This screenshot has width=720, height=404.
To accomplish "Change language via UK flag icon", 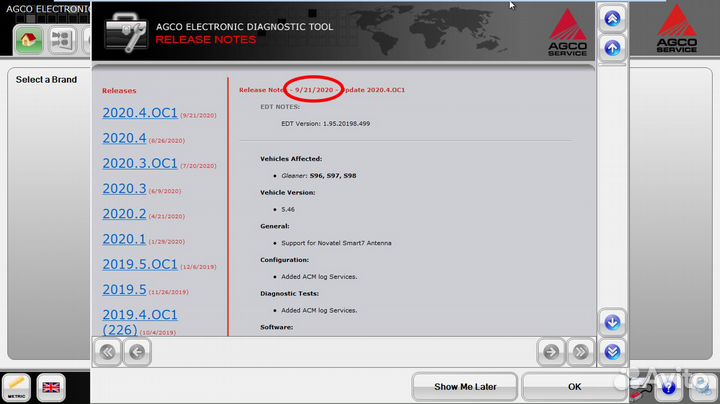I will (51, 388).
